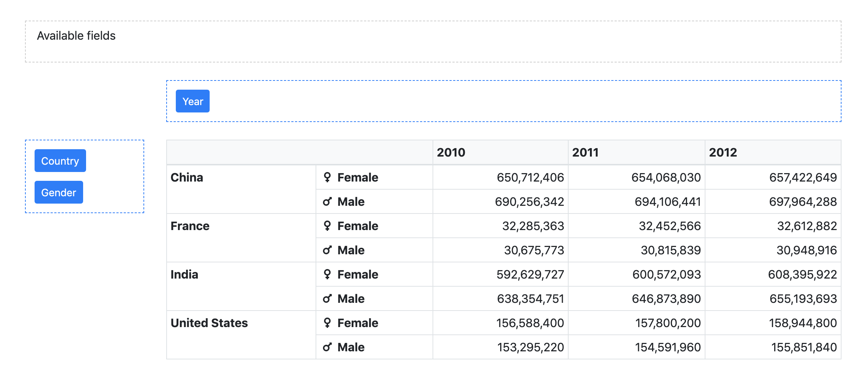Click the Gender field chip
Image resolution: width=868 pixels, height=380 pixels.
pyautogui.click(x=58, y=192)
